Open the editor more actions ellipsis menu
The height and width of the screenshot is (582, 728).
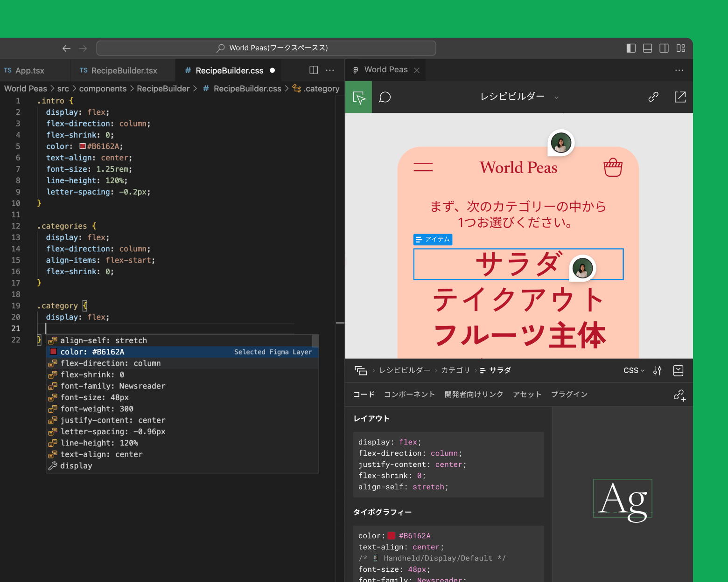point(330,70)
